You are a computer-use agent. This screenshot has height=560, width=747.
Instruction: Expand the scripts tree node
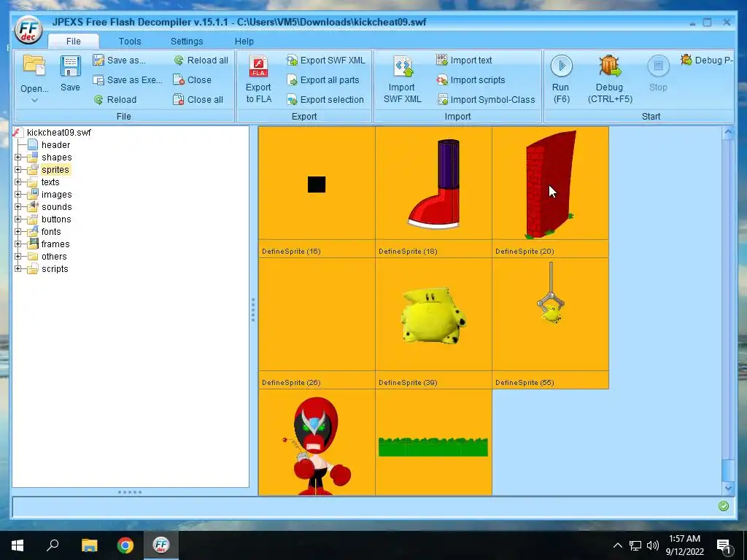[x=18, y=268]
